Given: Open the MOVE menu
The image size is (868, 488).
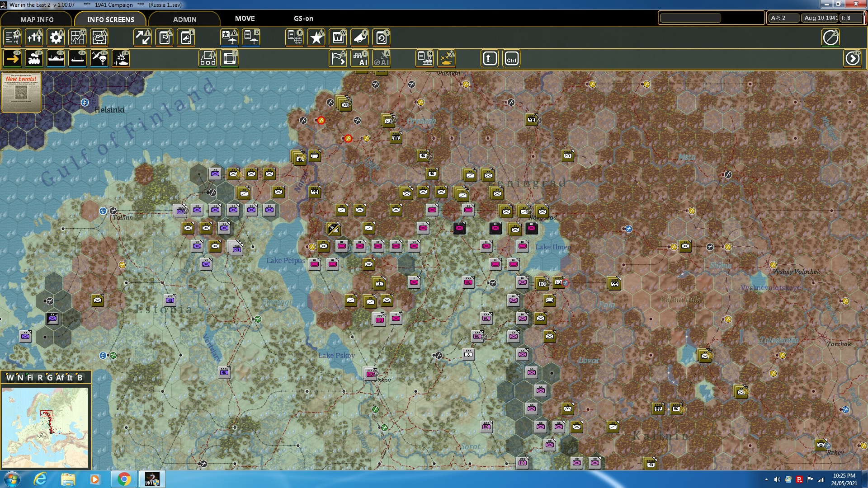Looking at the screenshot, I should [245, 19].
